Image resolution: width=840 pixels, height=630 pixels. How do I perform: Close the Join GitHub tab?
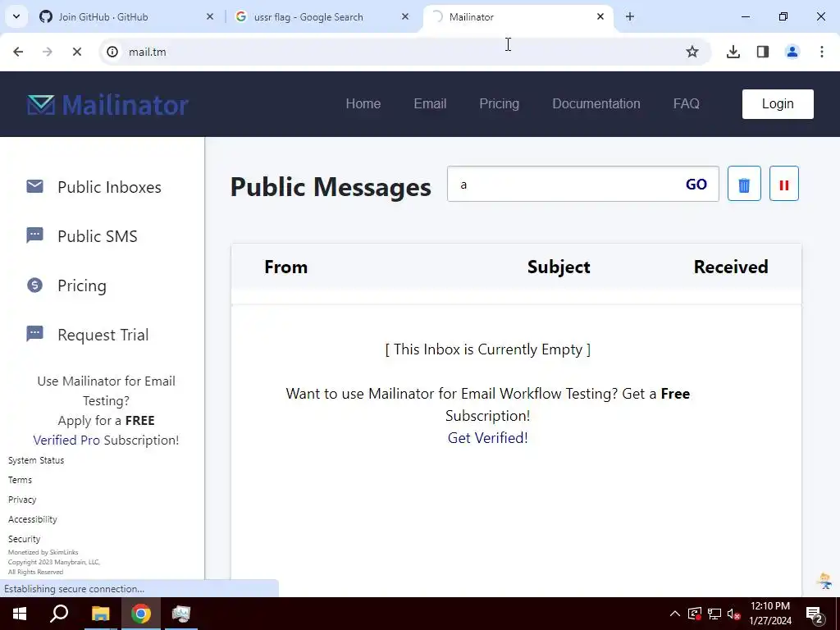pos(210,16)
